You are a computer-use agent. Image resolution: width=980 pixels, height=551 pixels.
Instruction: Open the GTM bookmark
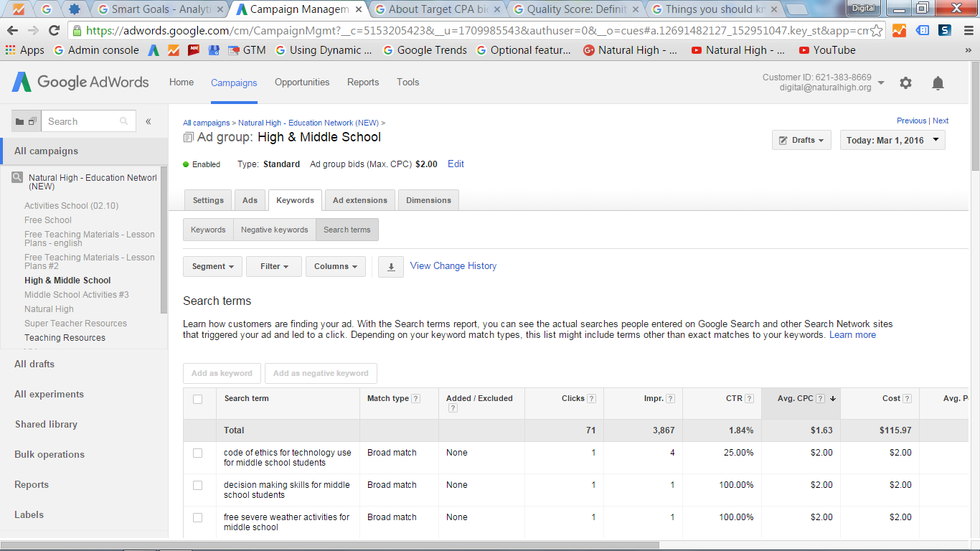(x=247, y=50)
